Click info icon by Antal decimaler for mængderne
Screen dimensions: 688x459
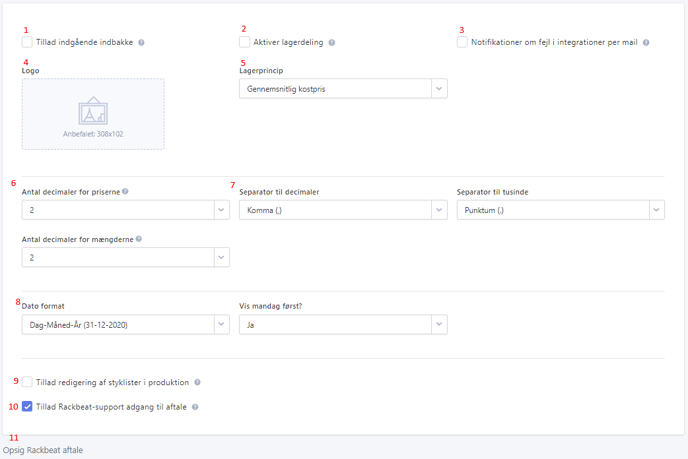point(139,239)
